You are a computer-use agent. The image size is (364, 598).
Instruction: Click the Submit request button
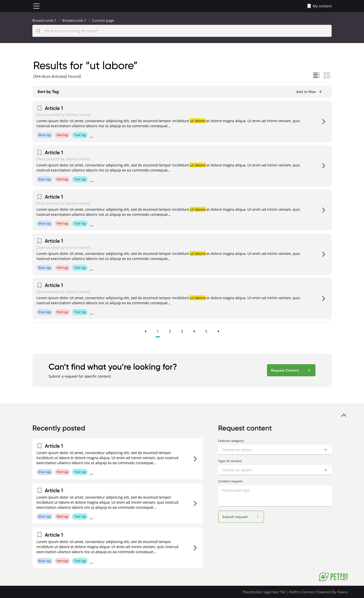point(241,517)
